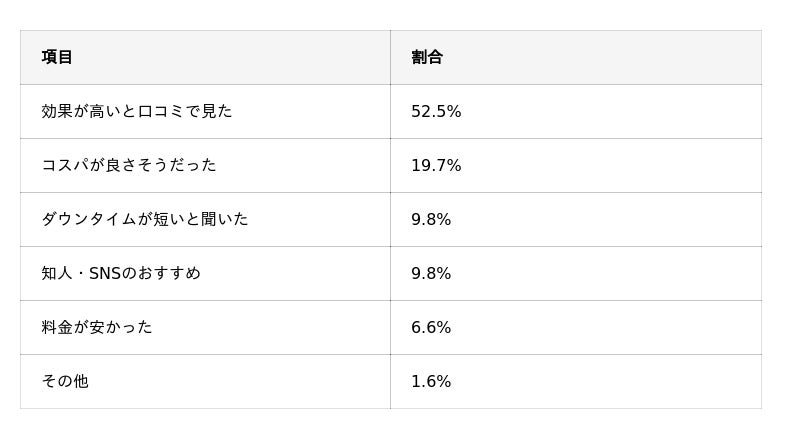This screenshot has height=439, width=800.
Task: Click the word 口コミ in the first row
Action: 161,111
